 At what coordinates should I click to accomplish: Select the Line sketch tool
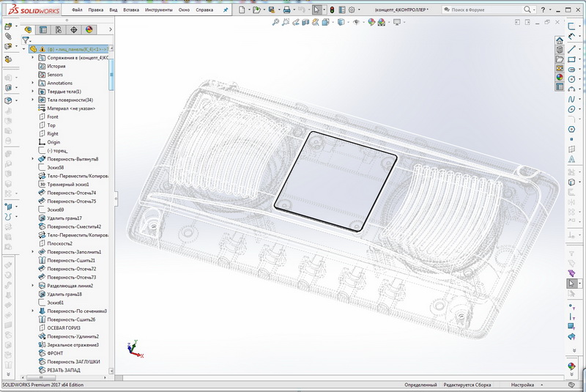571,49
